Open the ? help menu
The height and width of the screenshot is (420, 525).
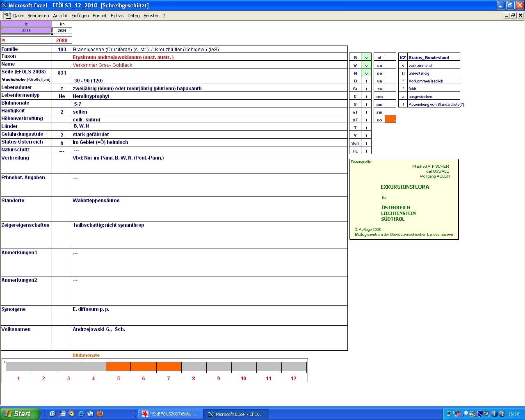click(x=164, y=16)
